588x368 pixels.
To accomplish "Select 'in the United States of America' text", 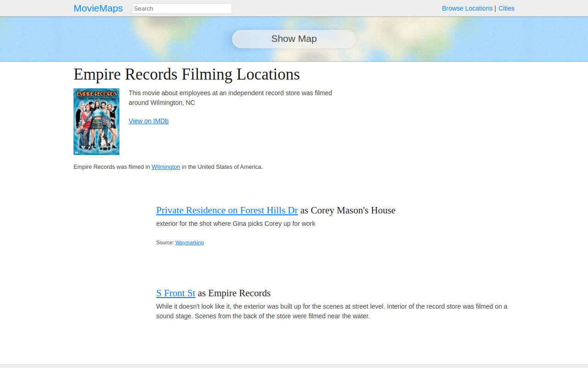I will [222, 167].
